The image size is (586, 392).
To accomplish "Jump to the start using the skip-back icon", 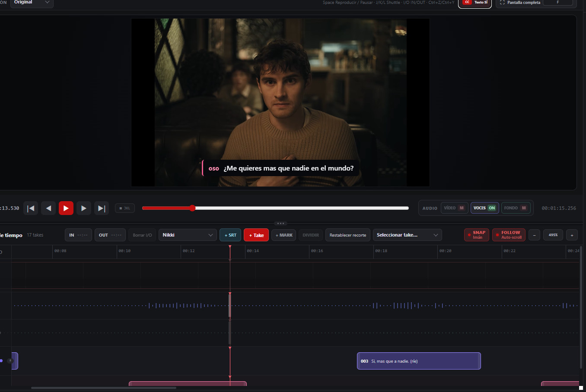I will (31, 208).
